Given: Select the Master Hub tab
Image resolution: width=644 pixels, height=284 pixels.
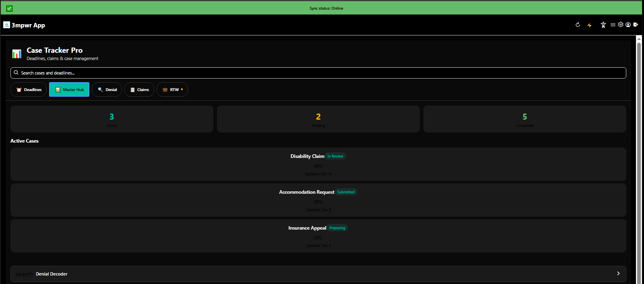Looking at the screenshot, I should pyautogui.click(x=69, y=89).
